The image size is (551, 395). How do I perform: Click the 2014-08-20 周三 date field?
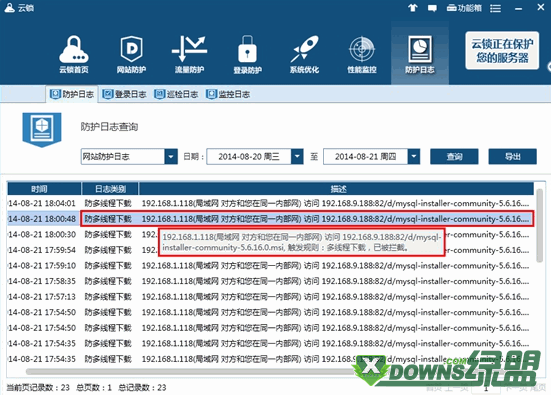(x=249, y=156)
